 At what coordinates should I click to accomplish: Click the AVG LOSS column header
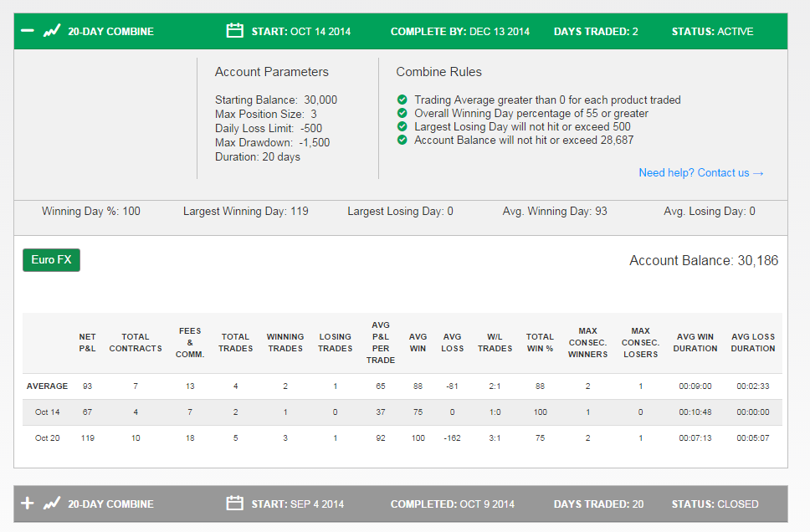point(453,342)
